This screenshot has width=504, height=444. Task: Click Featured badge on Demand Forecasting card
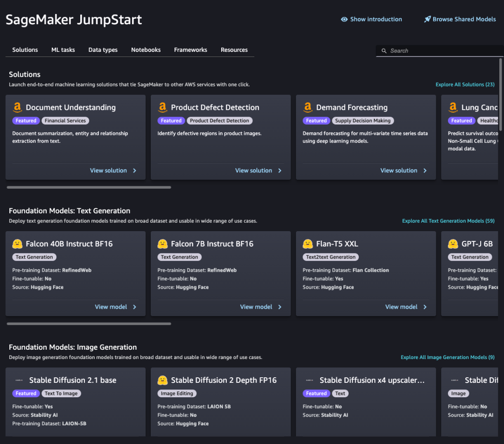(x=316, y=120)
